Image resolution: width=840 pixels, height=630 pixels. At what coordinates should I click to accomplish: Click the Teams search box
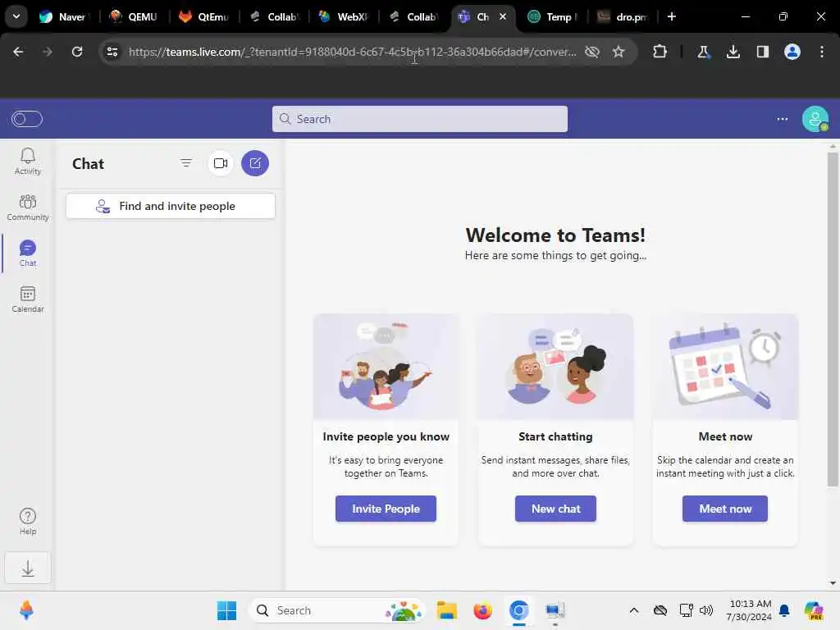tap(419, 119)
